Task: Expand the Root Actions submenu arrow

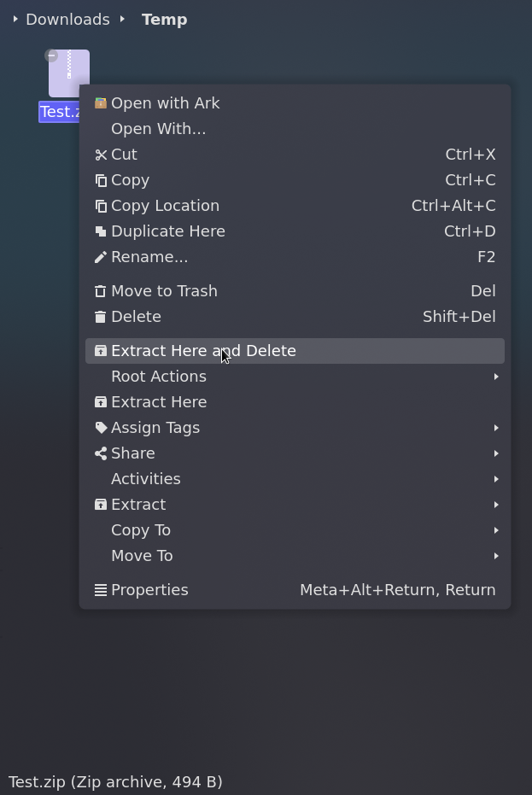Action: pos(496,377)
